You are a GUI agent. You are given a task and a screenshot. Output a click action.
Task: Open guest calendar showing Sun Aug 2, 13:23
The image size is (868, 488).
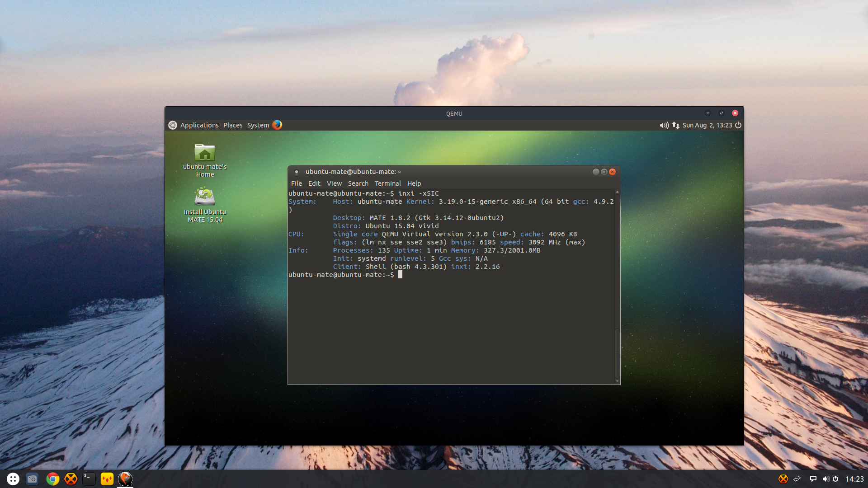707,125
